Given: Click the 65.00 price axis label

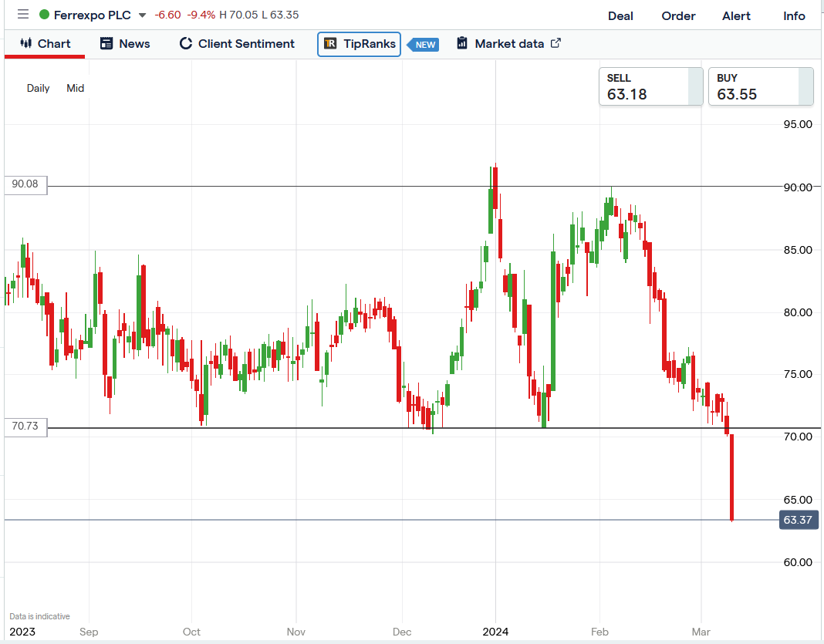Looking at the screenshot, I should (x=798, y=500).
